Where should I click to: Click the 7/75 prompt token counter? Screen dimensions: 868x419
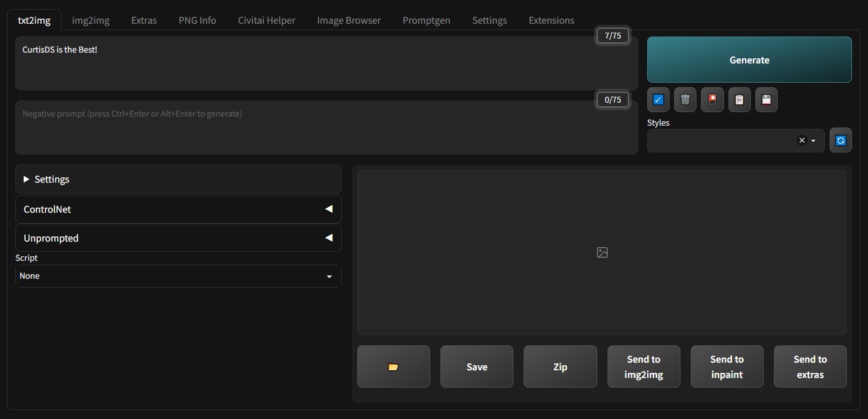pos(613,36)
